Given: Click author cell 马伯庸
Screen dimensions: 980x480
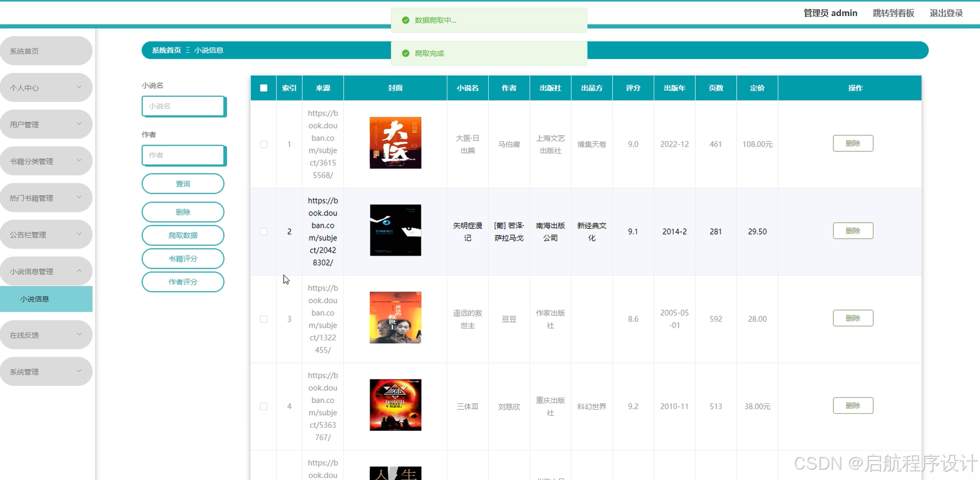Looking at the screenshot, I should 509,144.
